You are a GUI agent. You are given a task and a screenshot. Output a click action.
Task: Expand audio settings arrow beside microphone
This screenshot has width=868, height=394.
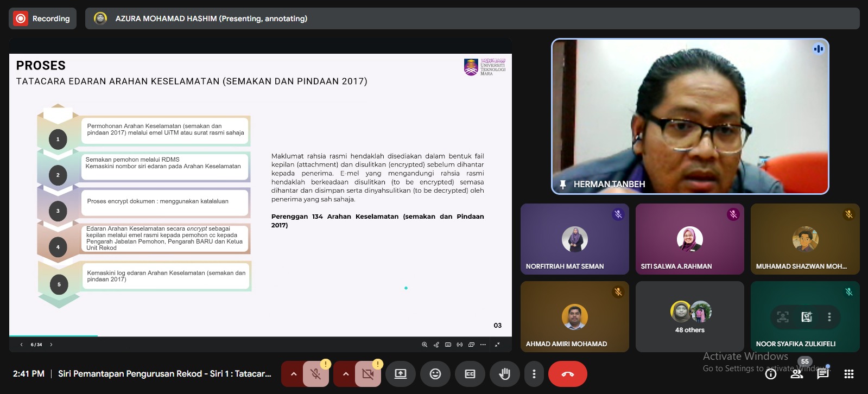click(293, 374)
